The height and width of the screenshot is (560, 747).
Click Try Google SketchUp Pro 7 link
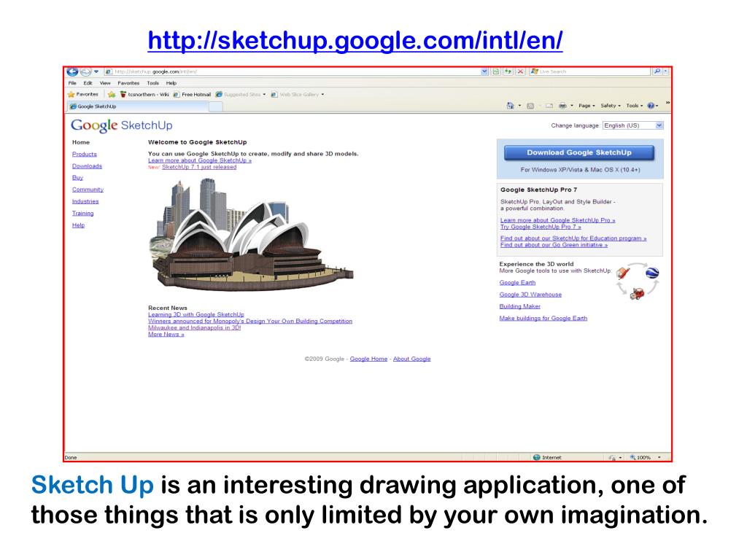(541, 227)
